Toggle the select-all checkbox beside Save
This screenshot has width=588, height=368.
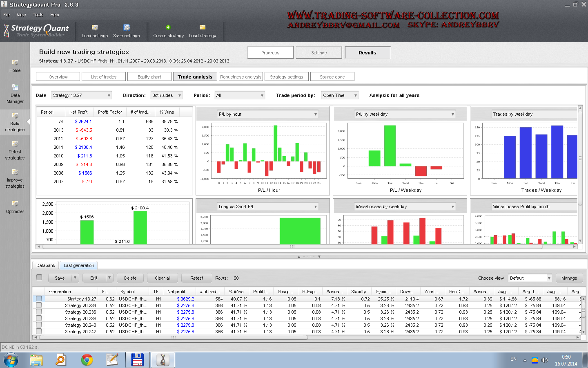(39, 277)
